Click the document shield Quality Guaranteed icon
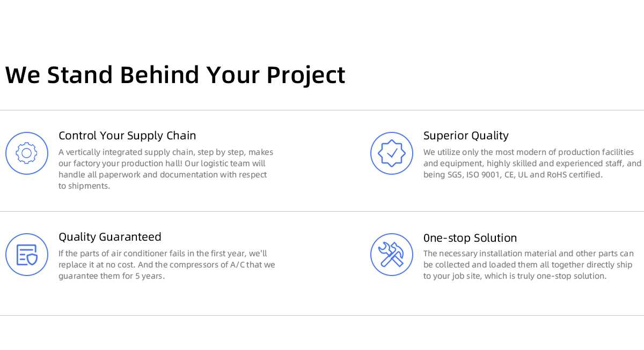The image size is (644, 350). 27,255
